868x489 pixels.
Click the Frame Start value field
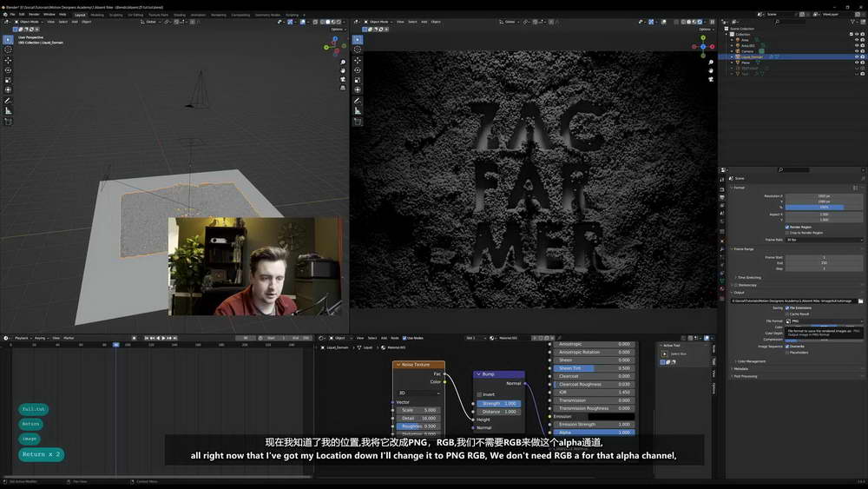825,257
